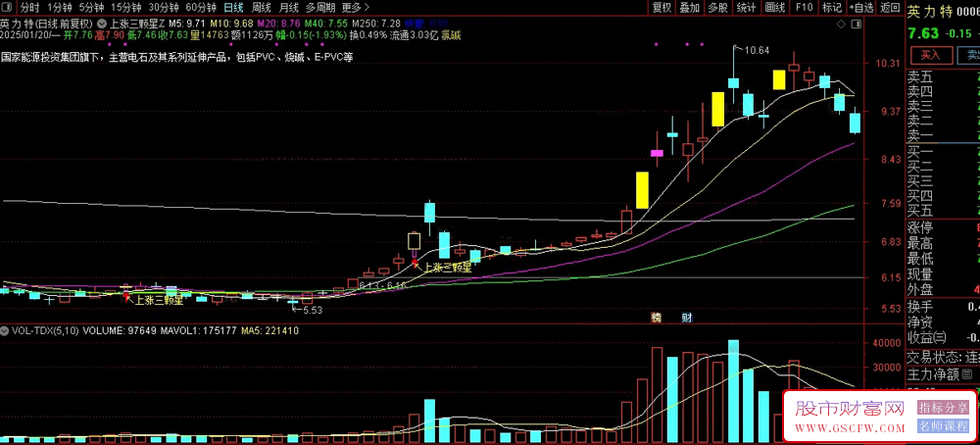Image resolution: width=980 pixels, height=445 pixels.
Task: Click the 上涨三颗星 signal near the 5.53 low
Action: point(159,300)
